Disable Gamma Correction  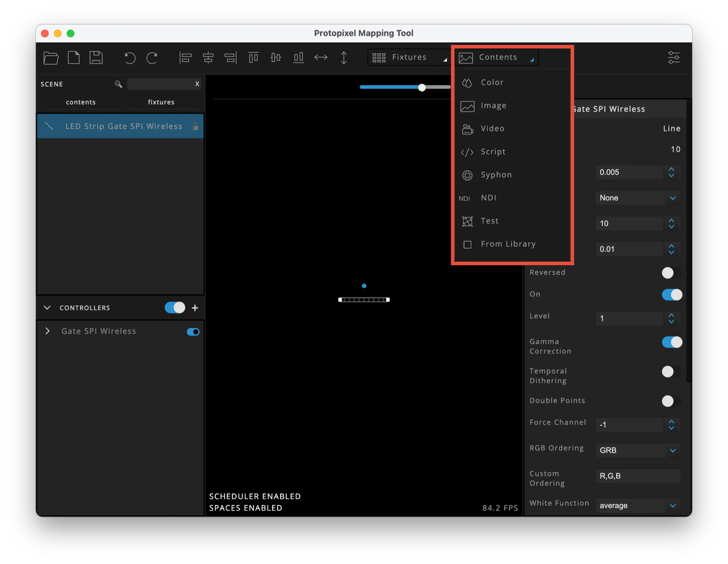click(x=672, y=342)
